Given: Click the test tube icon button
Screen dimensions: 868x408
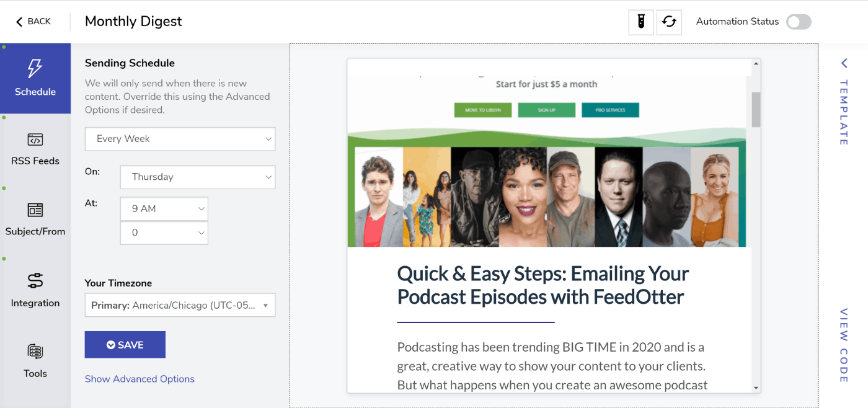Looking at the screenshot, I should coord(641,22).
